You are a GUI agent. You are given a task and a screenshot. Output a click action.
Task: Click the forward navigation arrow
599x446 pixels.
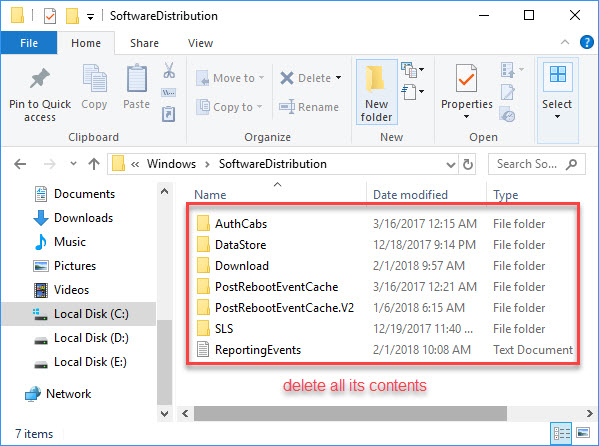point(49,164)
